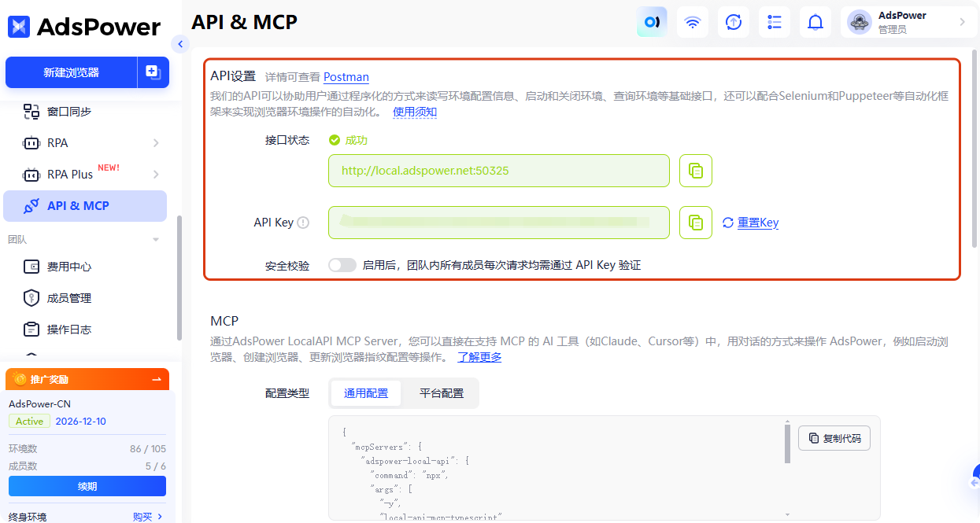Click the 复制代码 button

click(834, 438)
